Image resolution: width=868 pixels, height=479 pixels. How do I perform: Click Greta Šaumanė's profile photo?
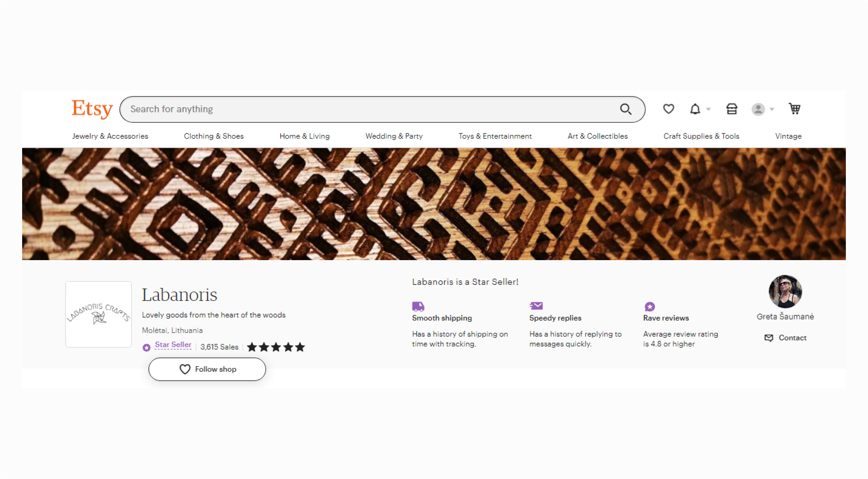click(785, 291)
